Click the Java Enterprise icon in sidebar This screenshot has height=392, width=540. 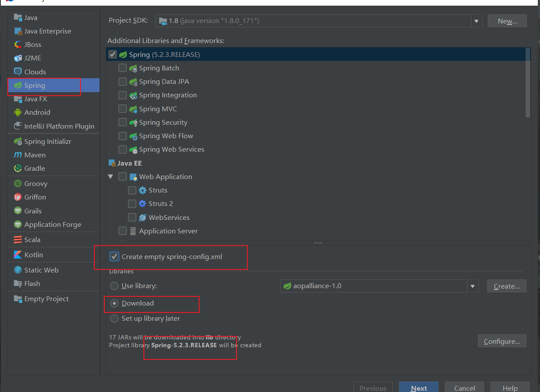click(18, 31)
